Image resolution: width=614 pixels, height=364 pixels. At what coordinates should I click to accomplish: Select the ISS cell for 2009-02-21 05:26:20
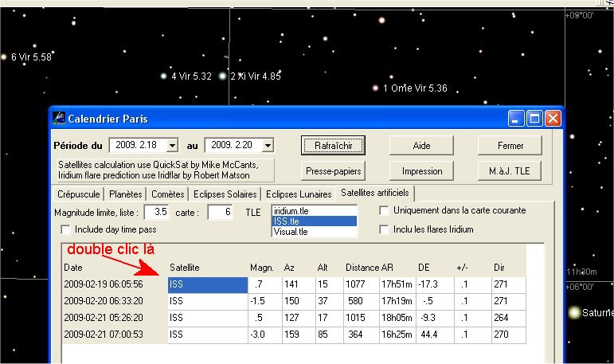(208, 318)
